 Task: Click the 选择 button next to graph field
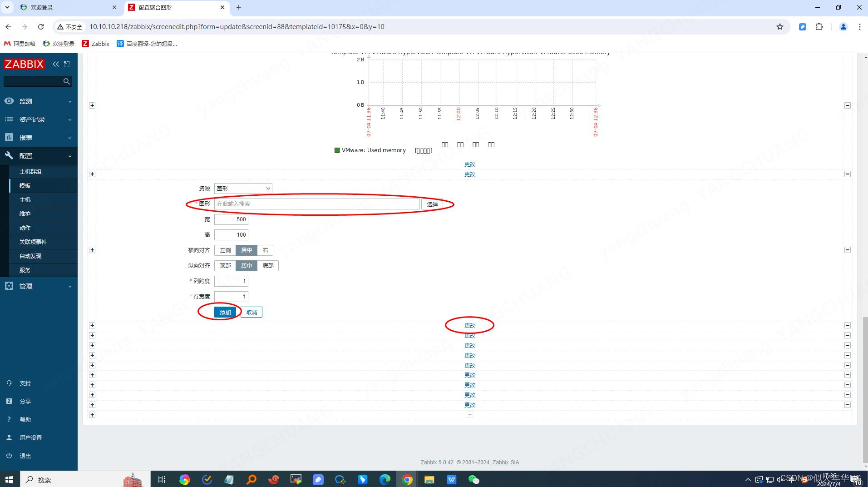[x=432, y=204]
